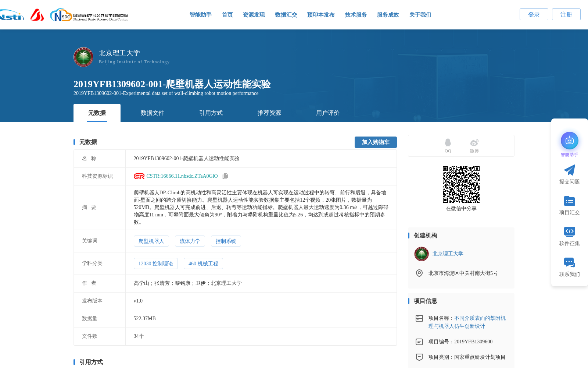Viewport: 588px width, 368px height.
Task: Click the 引用方式 section heading
Action: [91, 362]
